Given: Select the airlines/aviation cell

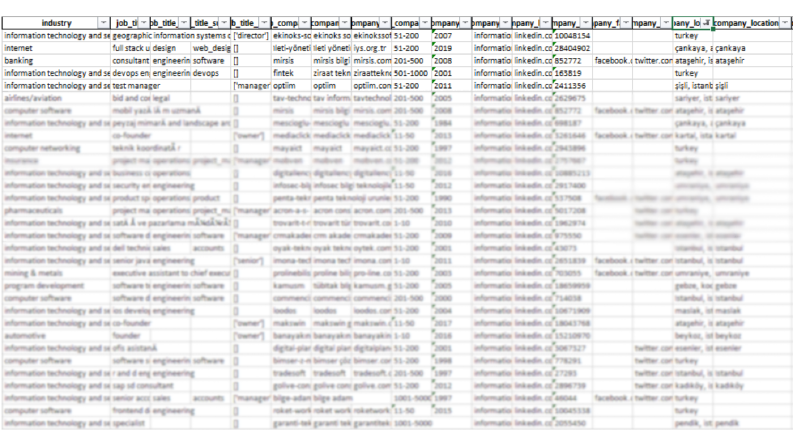Looking at the screenshot, I should [56, 98].
